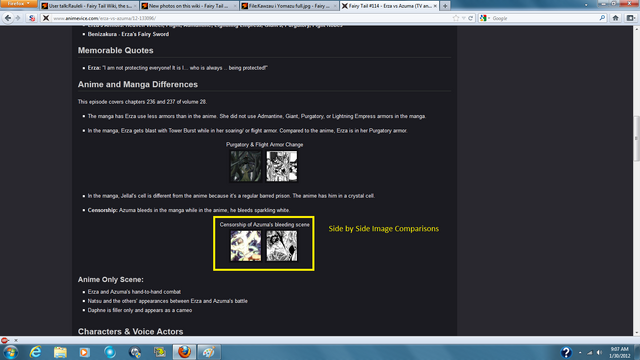640x360 pixels.
Task: Switch to User talk:Rauleli Fairy Tail Wiki tab
Action: pyautogui.click(x=89, y=6)
